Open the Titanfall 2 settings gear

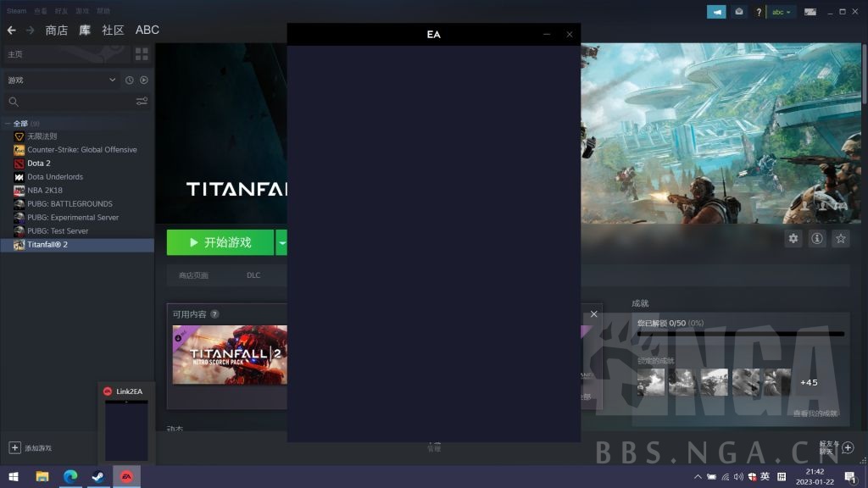(793, 238)
